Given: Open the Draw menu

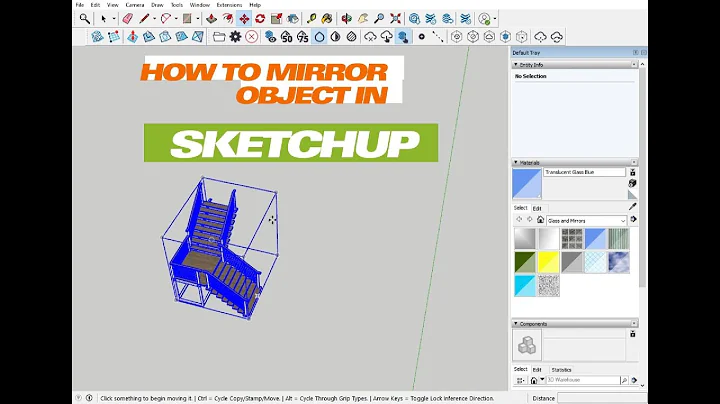Looking at the screenshot, I should coord(157,5).
